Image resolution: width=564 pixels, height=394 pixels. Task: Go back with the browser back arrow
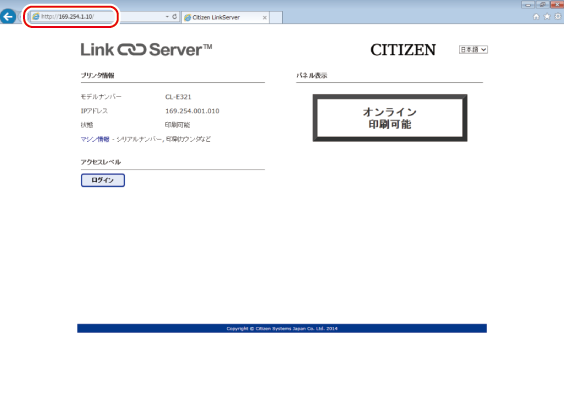click(8, 17)
